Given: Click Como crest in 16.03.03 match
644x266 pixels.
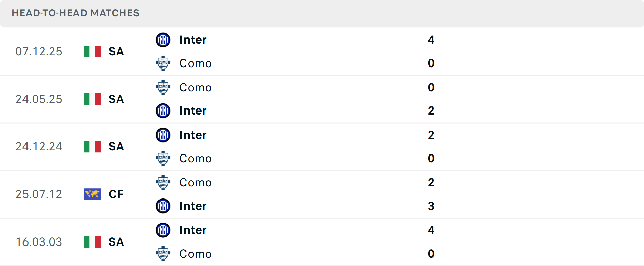Looking at the screenshot, I should (163, 254).
